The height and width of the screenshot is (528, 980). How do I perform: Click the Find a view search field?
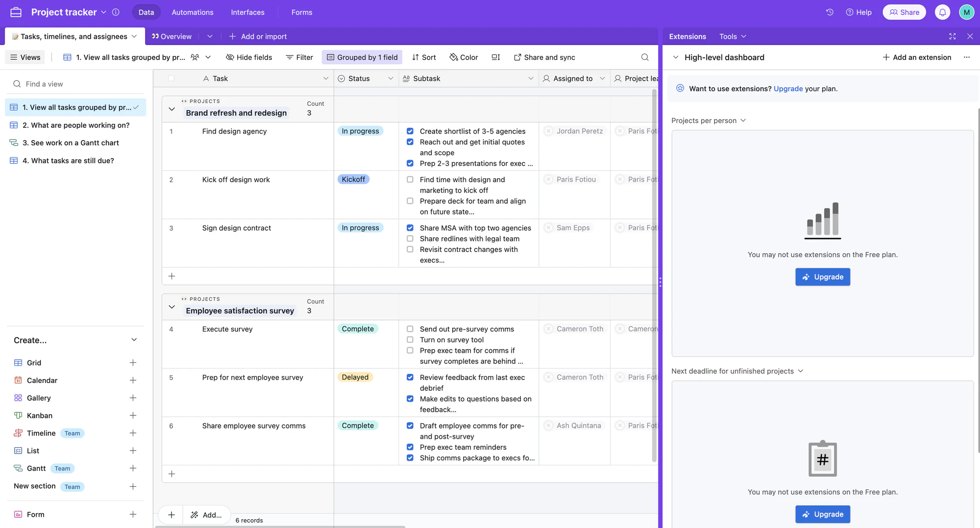76,84
